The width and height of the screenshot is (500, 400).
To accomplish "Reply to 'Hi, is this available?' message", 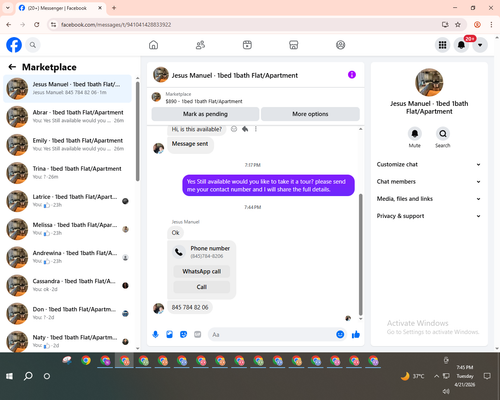I will pyautogui.click(x=245, y=129).
